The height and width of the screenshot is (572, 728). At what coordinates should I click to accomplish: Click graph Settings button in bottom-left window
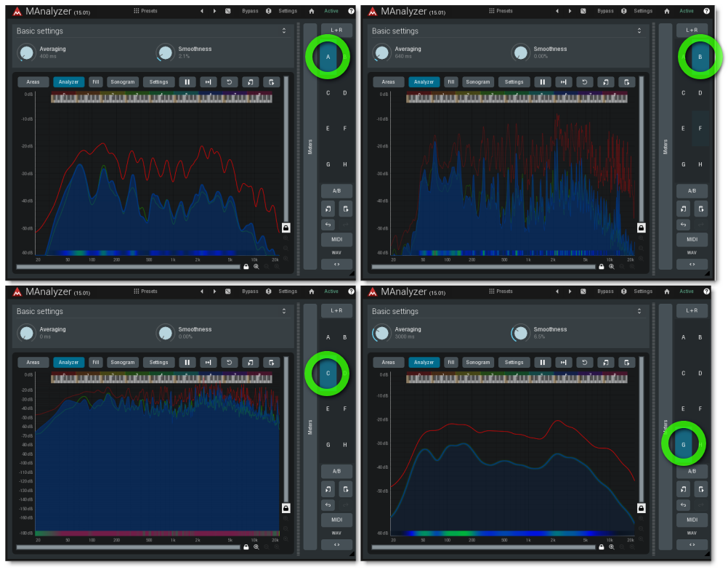click(x=159, y=362)
